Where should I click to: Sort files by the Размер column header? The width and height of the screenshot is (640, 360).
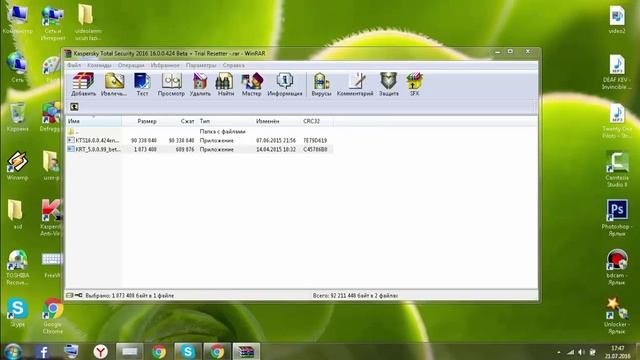click(x=140, y=121)
